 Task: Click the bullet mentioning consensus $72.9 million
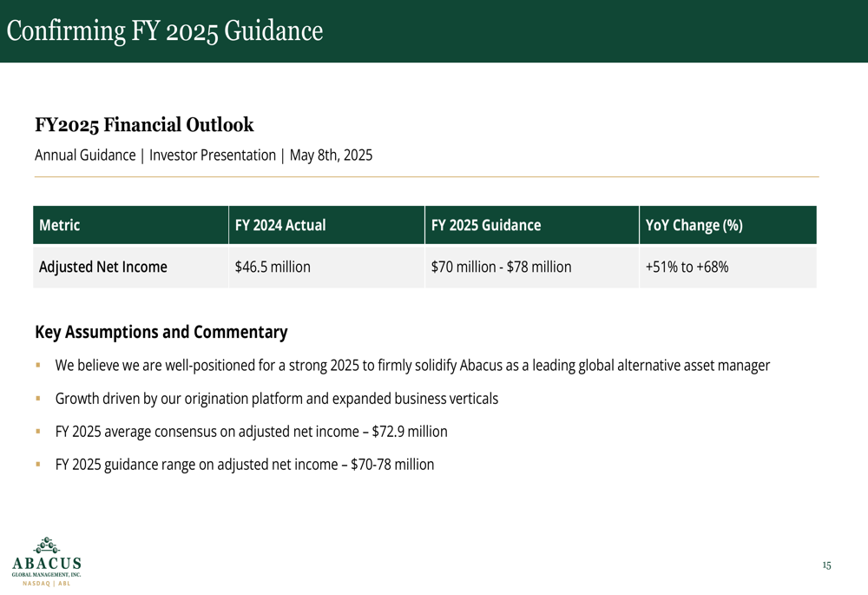point(251,432)
